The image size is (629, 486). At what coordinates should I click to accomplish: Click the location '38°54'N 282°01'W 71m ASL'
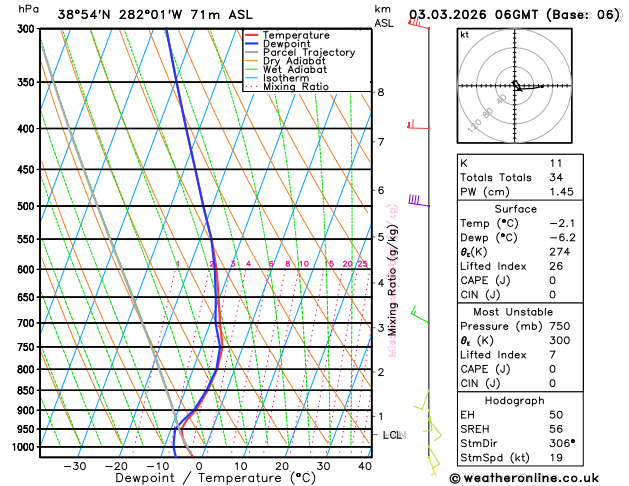pos(155,15)
